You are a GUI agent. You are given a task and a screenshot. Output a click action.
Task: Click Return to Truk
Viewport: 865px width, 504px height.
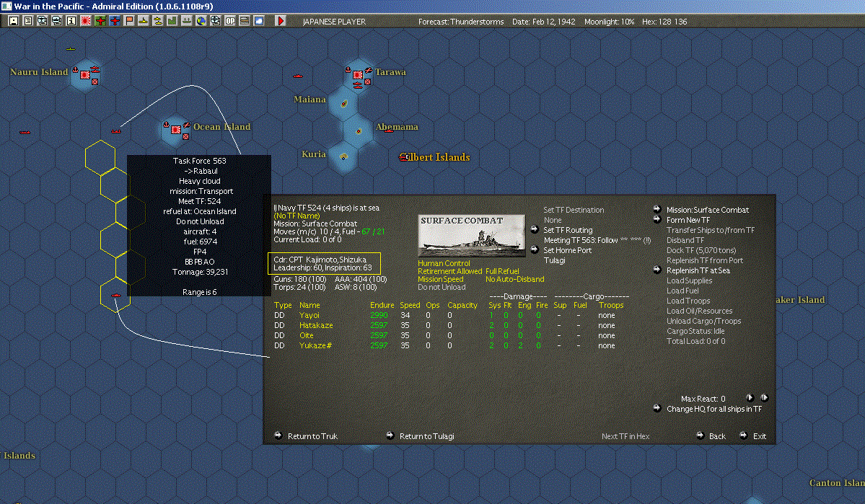[312, 436]
